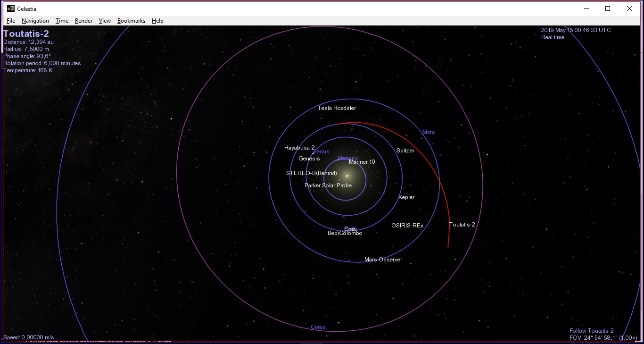Click the Temperature: 168 K readout

tap(28, 70)
